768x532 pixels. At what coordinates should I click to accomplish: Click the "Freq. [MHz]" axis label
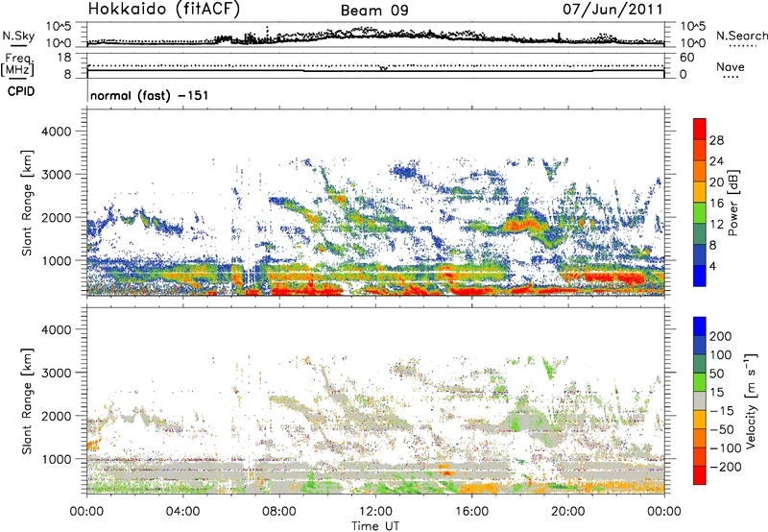click(x=18, y=64)
